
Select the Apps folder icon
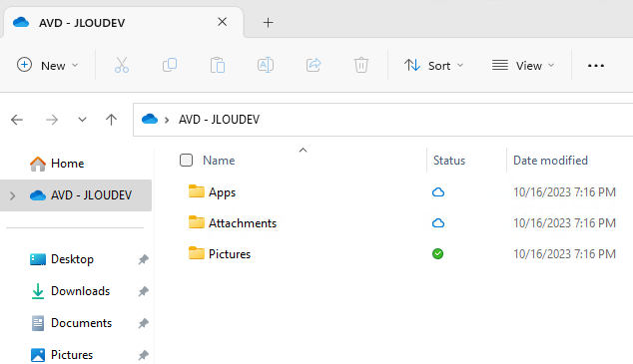point(197,191)
